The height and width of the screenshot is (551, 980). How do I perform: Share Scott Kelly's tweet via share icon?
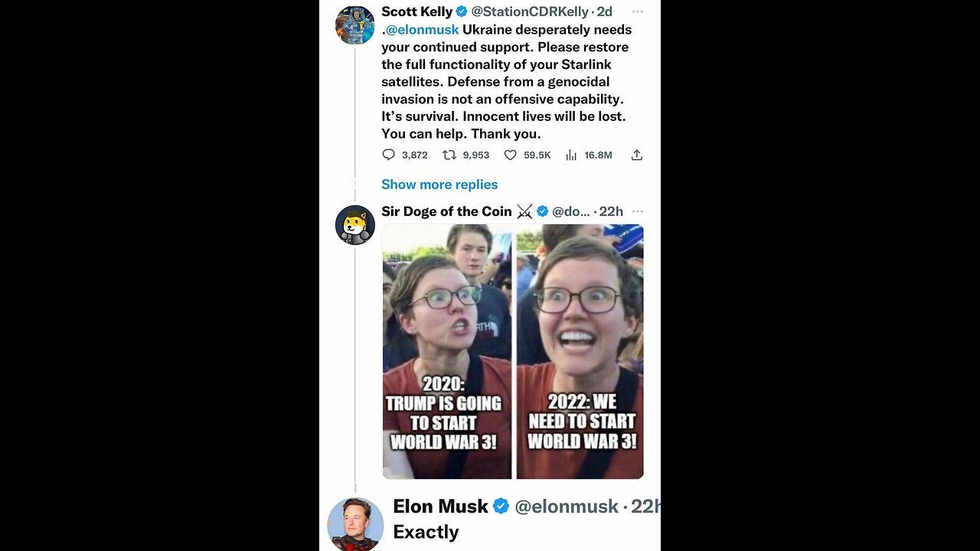(636, 155)
